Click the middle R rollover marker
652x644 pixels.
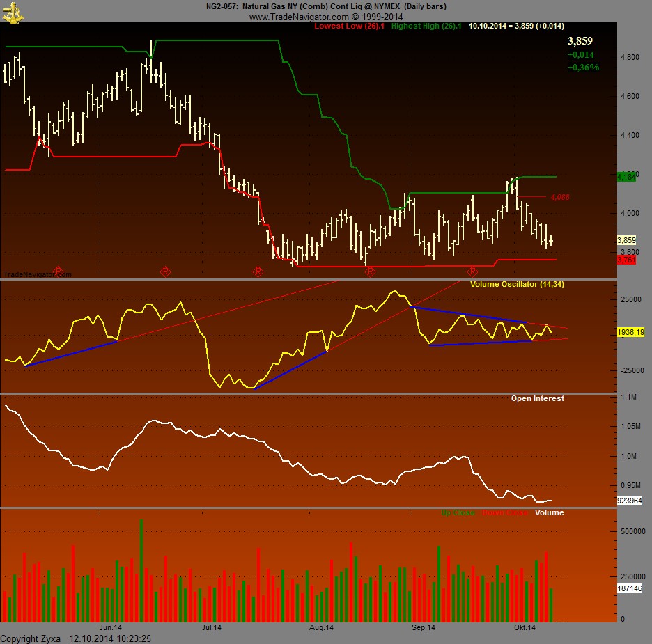258,271
